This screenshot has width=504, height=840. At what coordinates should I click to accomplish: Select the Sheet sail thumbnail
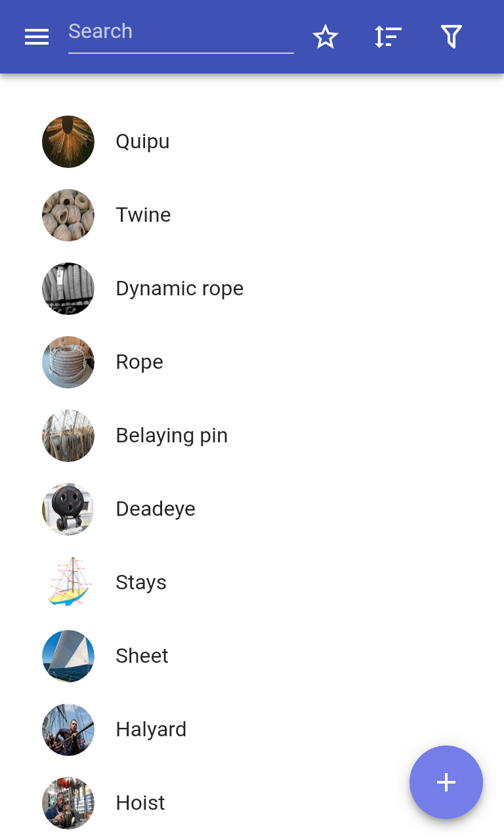68,656
